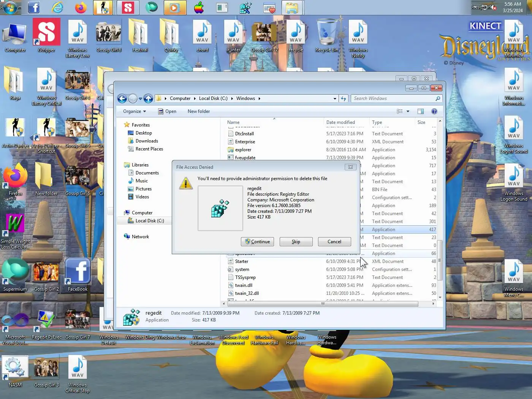Select the Computer desktop icon
This screenshot has width=532, height=399.
15,37
